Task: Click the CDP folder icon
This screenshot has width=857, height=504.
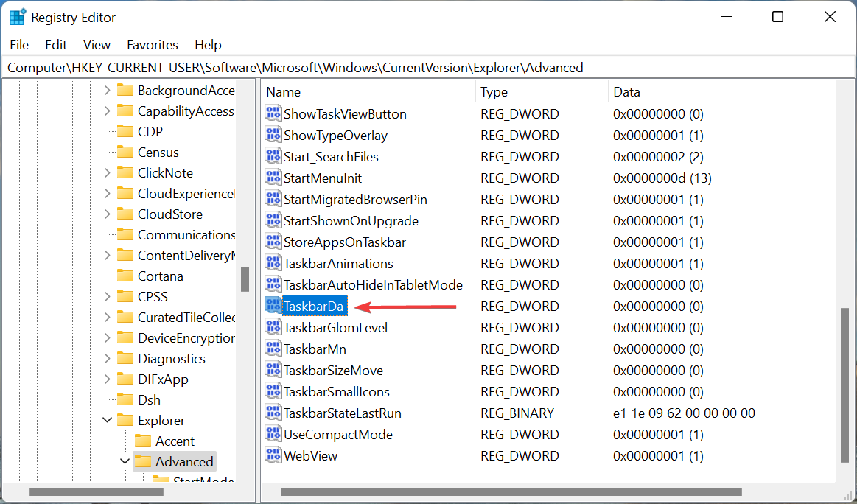Action: point(125,131)
